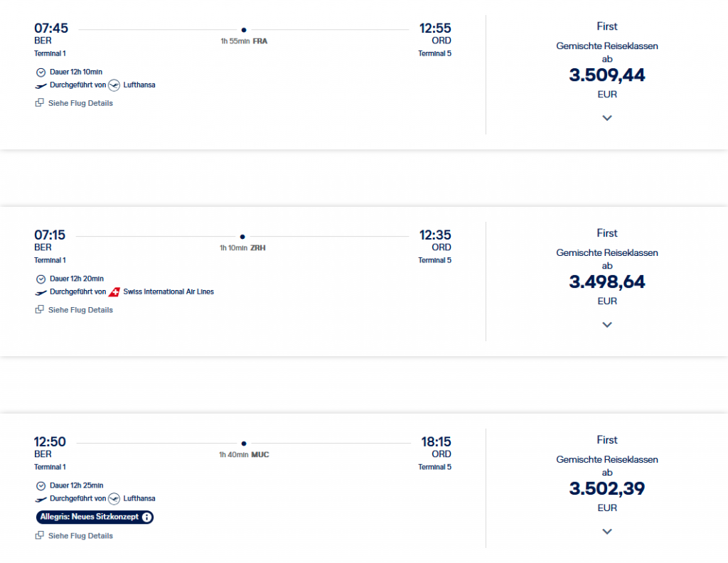Click the ZRH layover stop dot

[242, 237]
